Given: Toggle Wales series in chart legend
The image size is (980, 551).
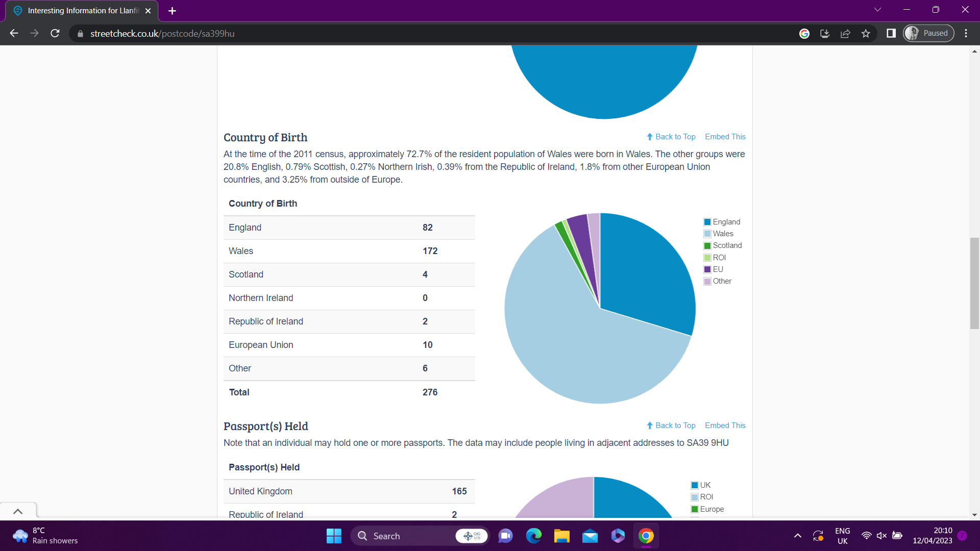Looking at the screenshot, I should point(722,234).
